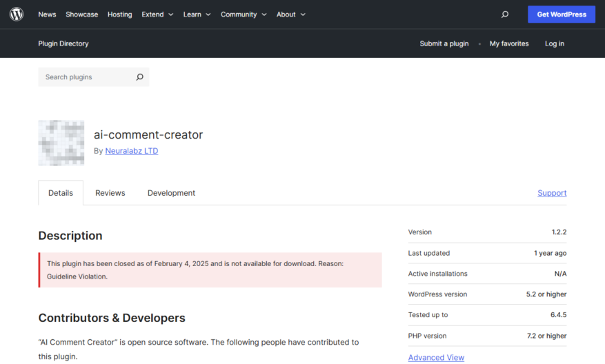Click the Version value 1.2.2
Screen dimensions: 605x364
[x=559, y=232]
